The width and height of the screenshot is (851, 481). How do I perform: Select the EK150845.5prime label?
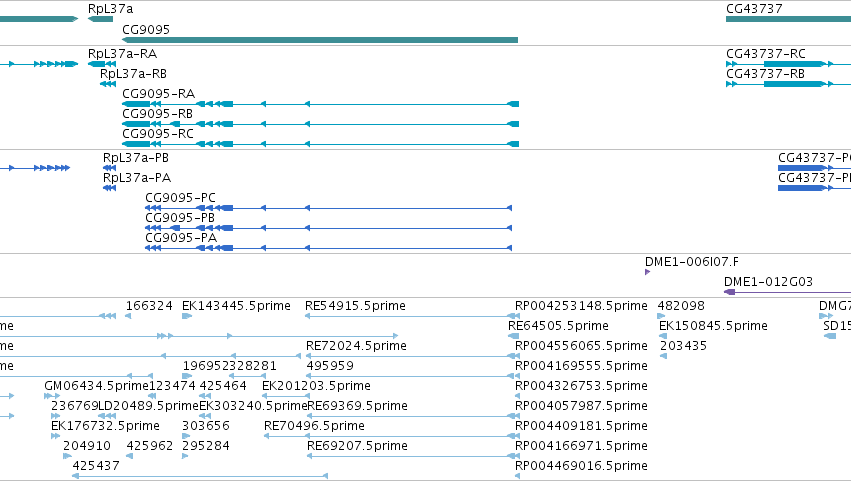pyautogui.click(x=713, y=326)
